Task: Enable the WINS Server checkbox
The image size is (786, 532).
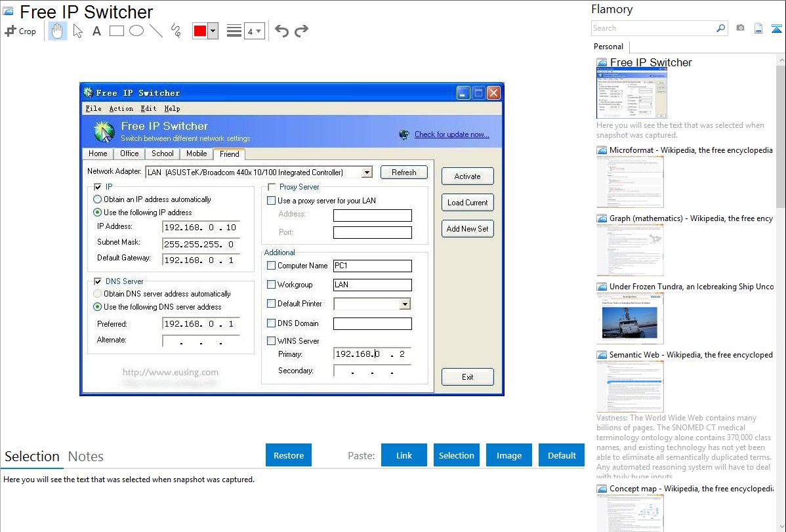Action: [271, 340]
